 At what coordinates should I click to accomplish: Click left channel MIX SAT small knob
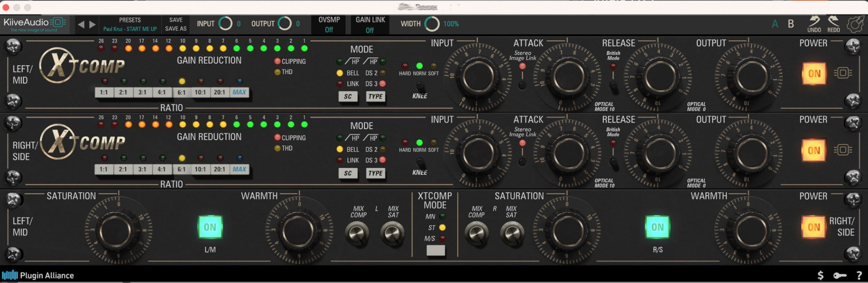[x=392, y=233]
